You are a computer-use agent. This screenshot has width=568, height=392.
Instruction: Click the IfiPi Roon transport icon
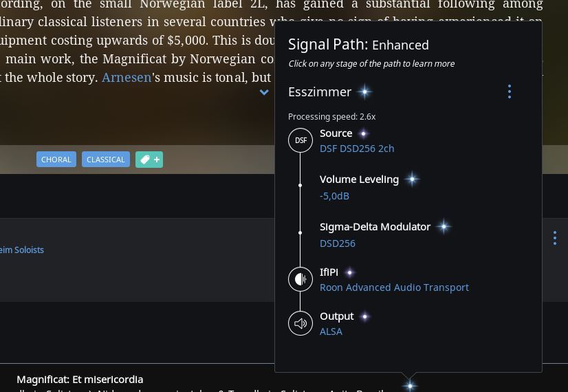301,279
